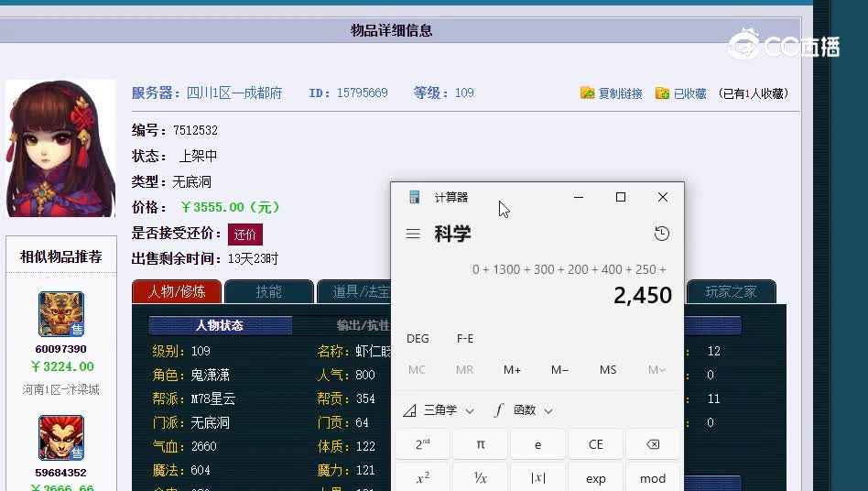Viewport: 868px width, 491px height.
Task: Click the red 还价 bargain button
Action: 245,235
